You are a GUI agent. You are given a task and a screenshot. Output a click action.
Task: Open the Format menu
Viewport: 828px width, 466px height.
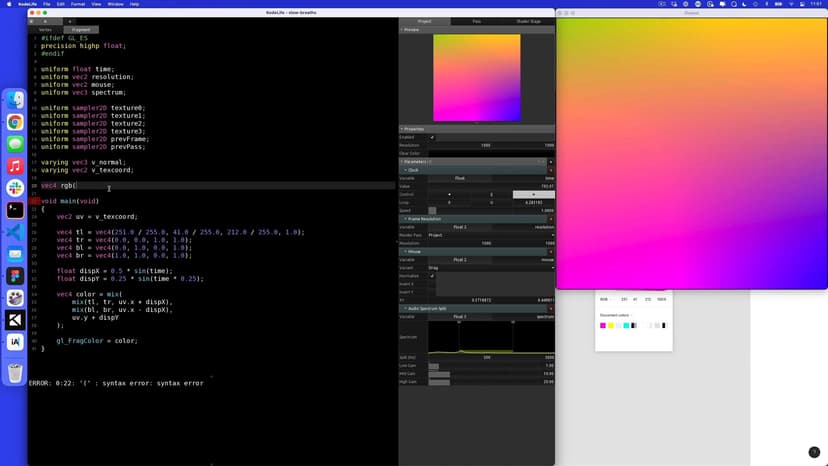78,4
